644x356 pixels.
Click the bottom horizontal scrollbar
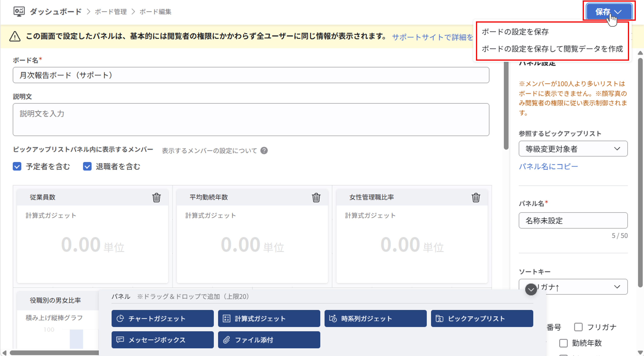click(x=54, y=352)
